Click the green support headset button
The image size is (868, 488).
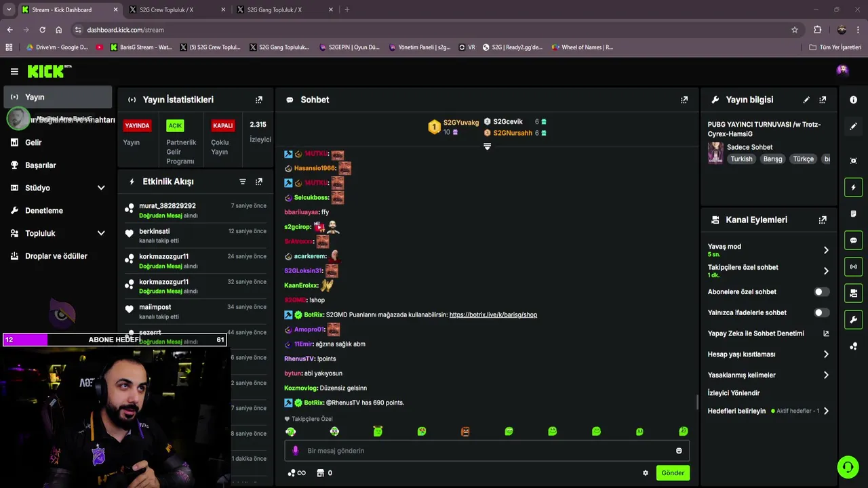point(848,467)
